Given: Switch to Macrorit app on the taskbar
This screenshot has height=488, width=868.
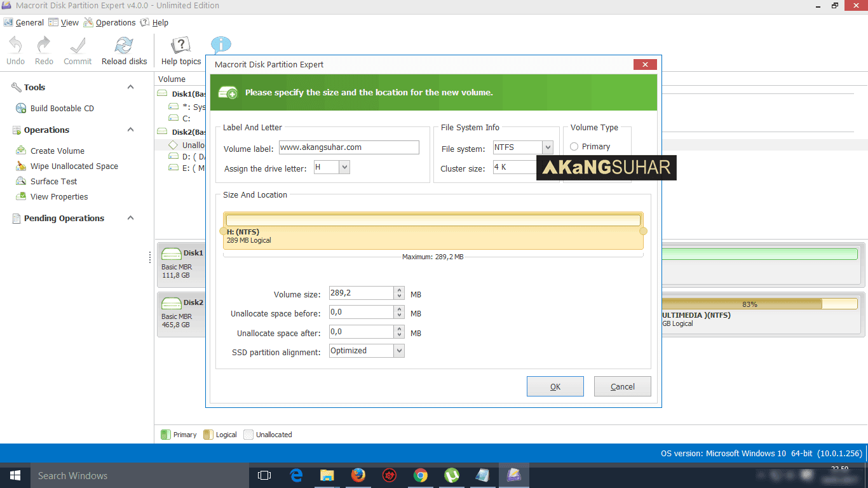Looking at the screenshot, I should pos(513,475).
